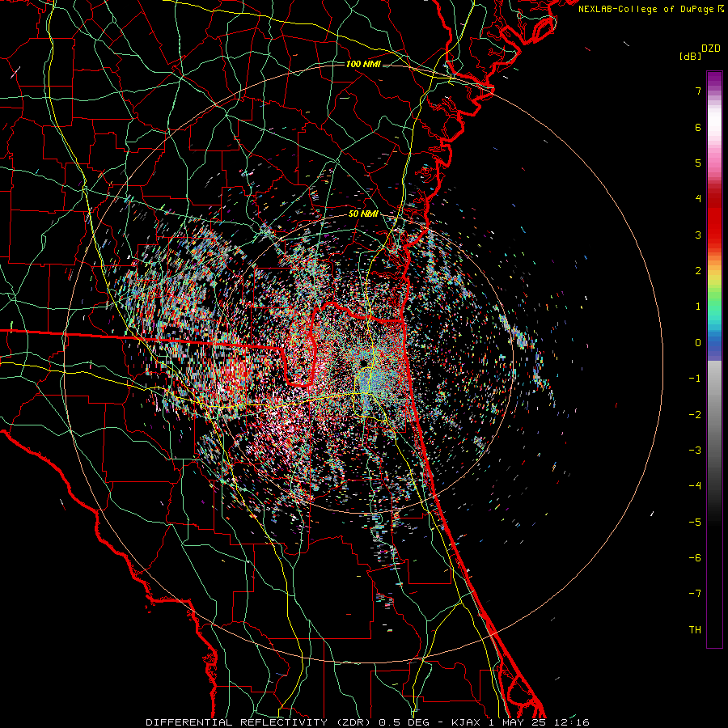Click the [dB] unit label
This screenshot has width=728, height=728.
(689, 56)
